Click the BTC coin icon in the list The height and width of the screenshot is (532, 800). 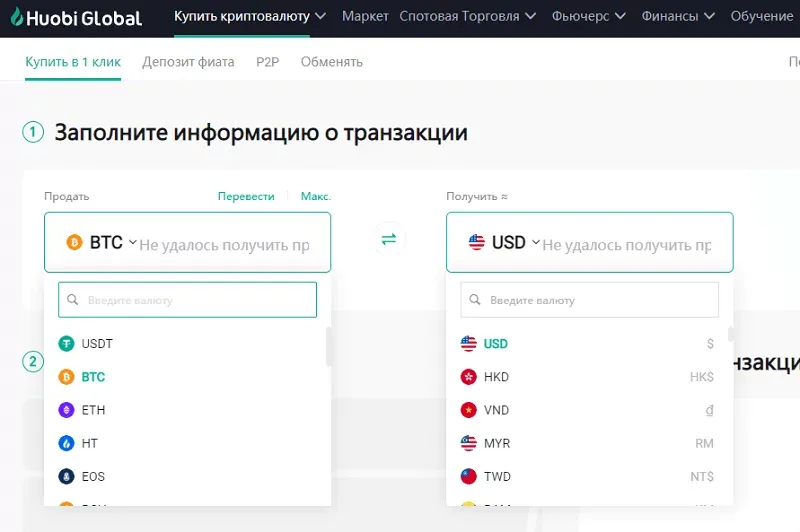(66, 377)
